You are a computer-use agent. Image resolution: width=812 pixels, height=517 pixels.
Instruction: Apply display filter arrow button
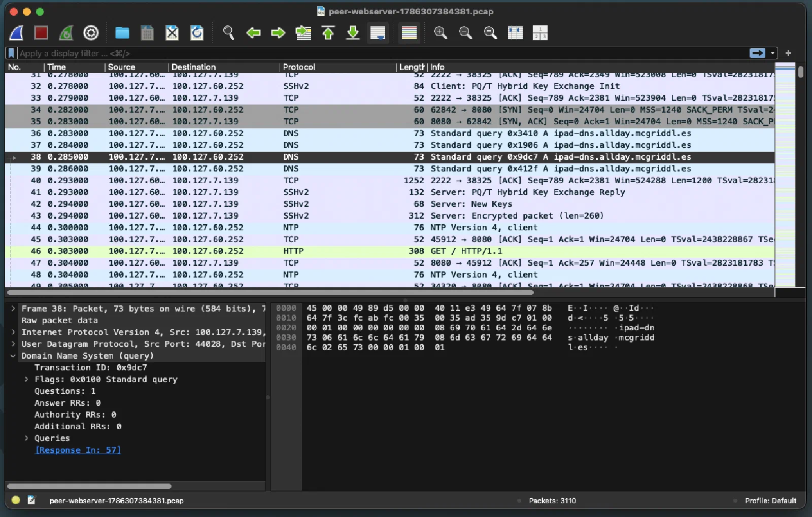[757, 53]
